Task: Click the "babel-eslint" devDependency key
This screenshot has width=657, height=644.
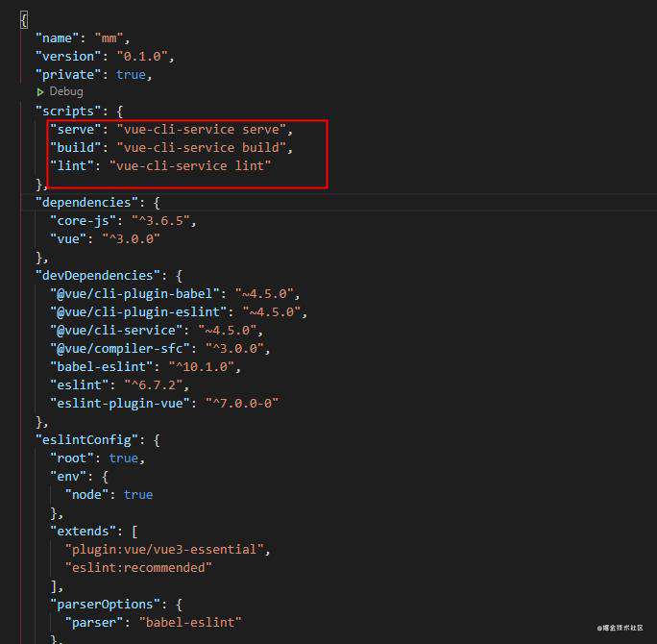Action: [102, 367]
